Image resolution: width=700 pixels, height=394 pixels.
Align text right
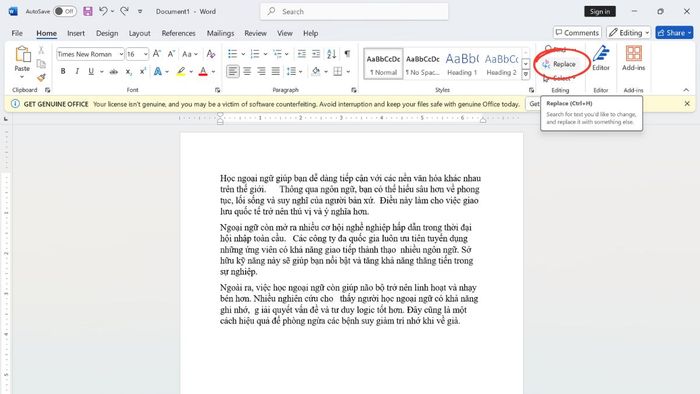tap(261, 71)
